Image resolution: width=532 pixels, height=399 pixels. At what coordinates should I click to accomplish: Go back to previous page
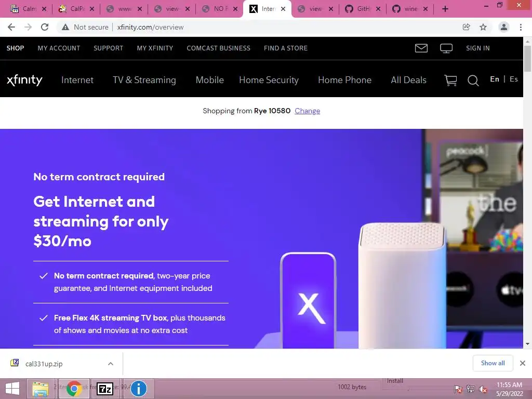coord(11,27)
